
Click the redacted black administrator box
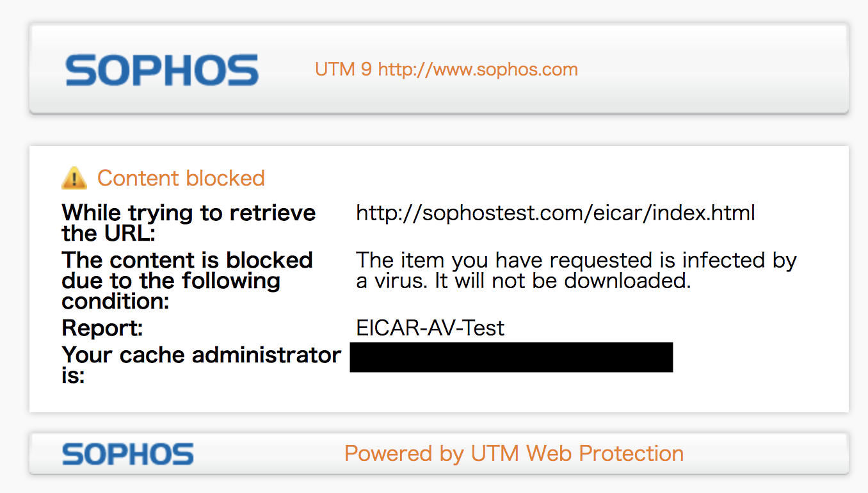[511, 357]
